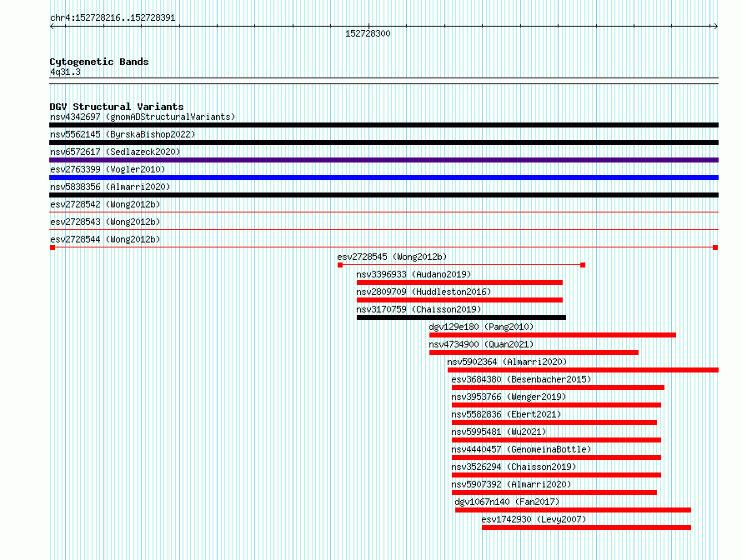Click the esv2728545 Wong2012b label

coord(392,257)
